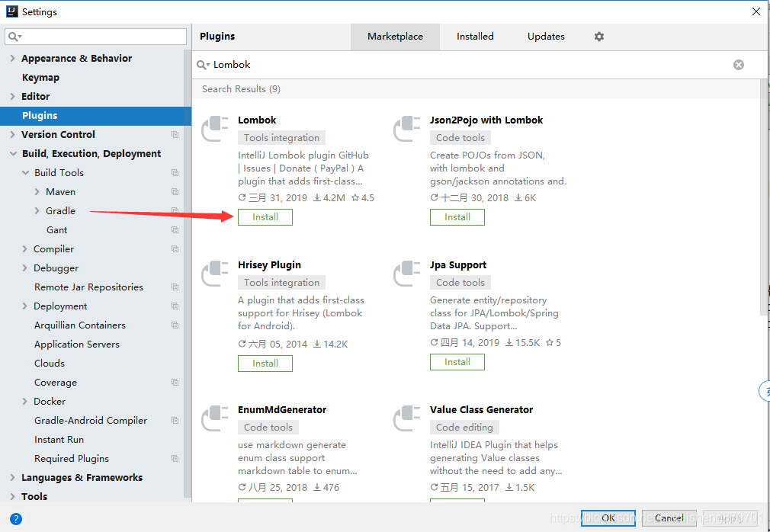The image size is (770, 532).
Task: Click project-level icon beside Deployment
Action: (175, 306)
